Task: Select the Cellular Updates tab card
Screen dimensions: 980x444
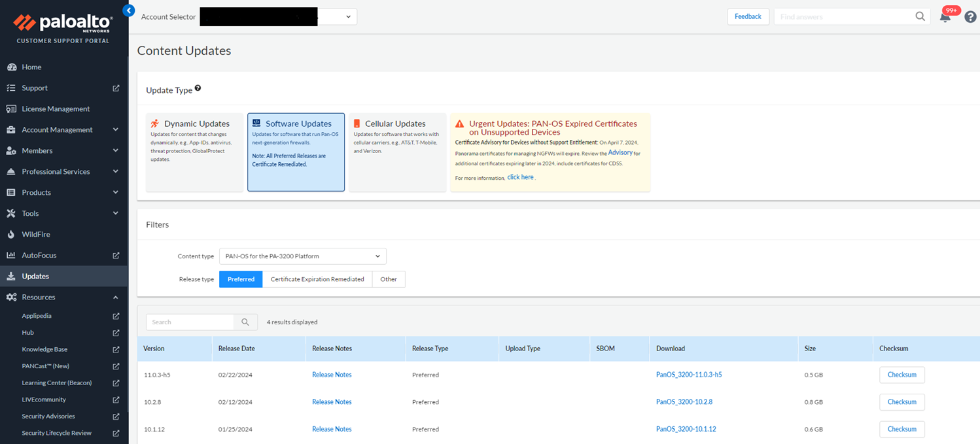Action: pyautogui.click(x=397, y=152)
